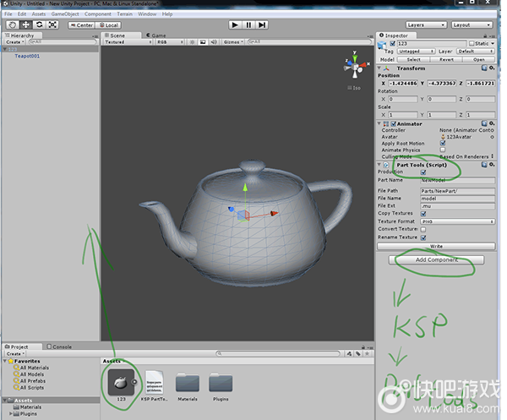This screenshot has width=507, height=420.
Task: Click Model Open button
Action: click(479, 59)
